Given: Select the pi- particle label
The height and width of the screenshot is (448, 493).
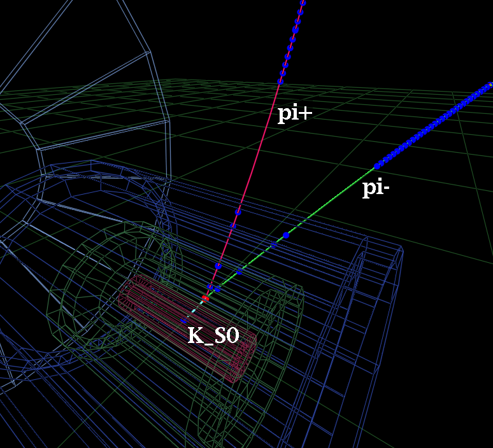Looking at the screenshot, I should point(376,188).
